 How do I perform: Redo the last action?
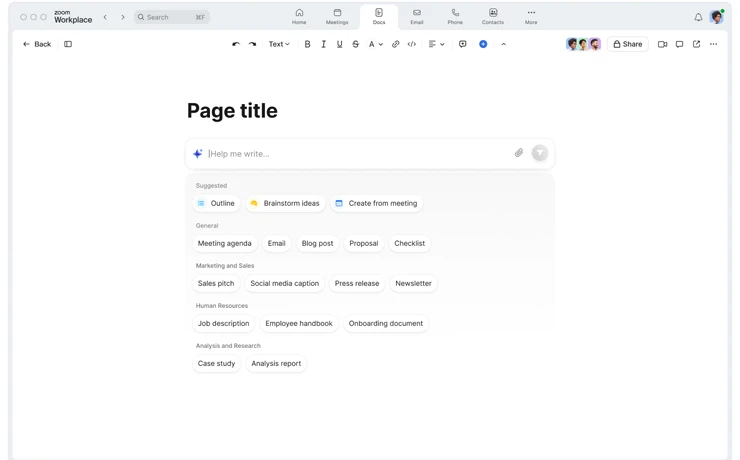pos(252,44)
